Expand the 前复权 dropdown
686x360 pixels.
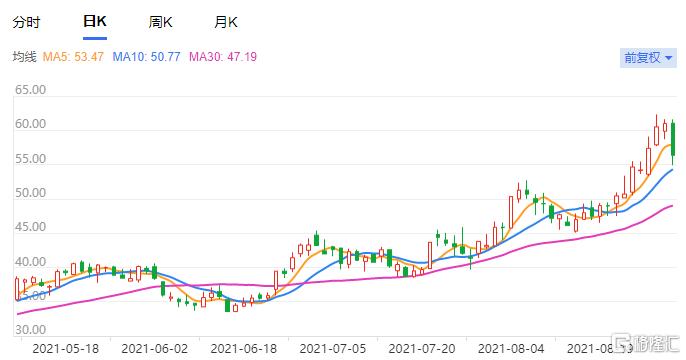click(648, 58)
